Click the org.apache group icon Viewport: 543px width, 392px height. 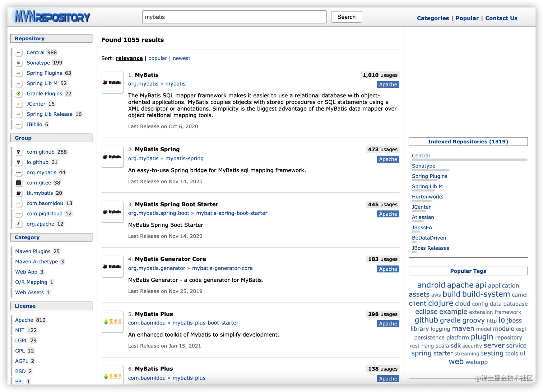(x=19, y=224)
